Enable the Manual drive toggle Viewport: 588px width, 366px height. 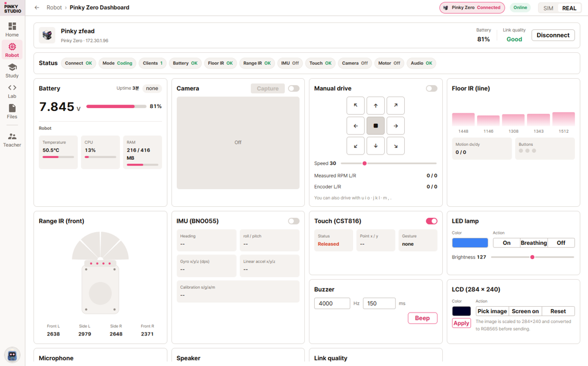coord(431,88)
